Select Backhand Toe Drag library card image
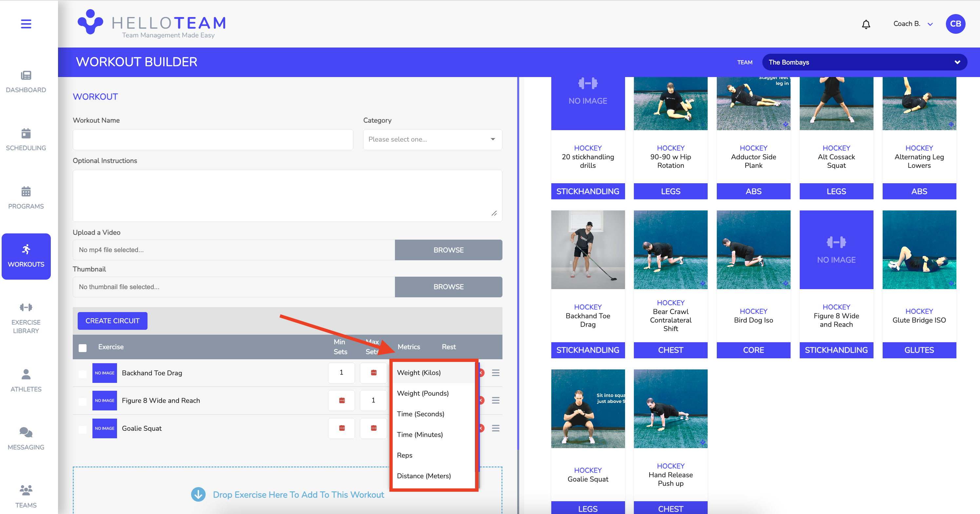Image resolution: width=980 pixels, height=514 pixels. pyautogui.click(x=588, y=249)
